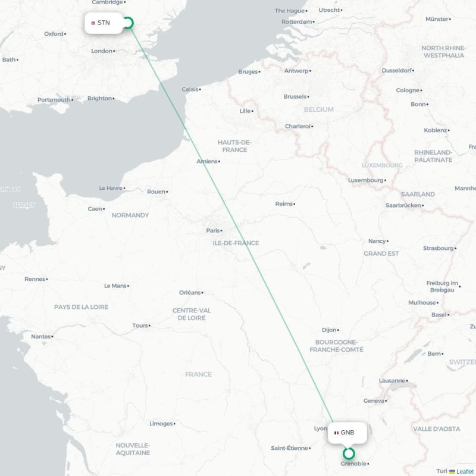
Task: Click the French flag in GNB label
Action: pyautogui.click(x=336, y=433)
